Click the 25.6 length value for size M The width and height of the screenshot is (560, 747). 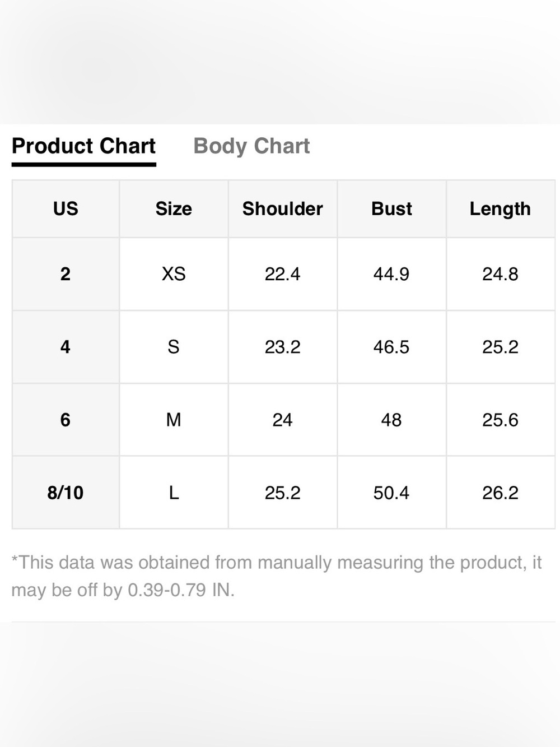point(500,420)
